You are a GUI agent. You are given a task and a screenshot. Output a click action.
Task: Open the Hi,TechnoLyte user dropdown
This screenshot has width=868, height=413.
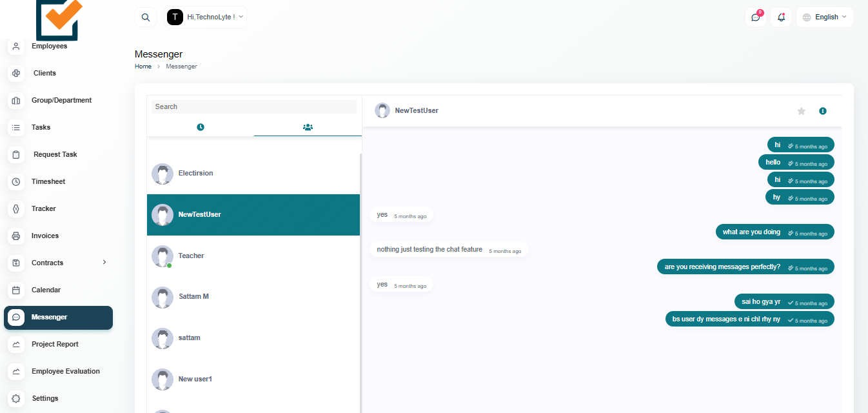click(206, 17)
